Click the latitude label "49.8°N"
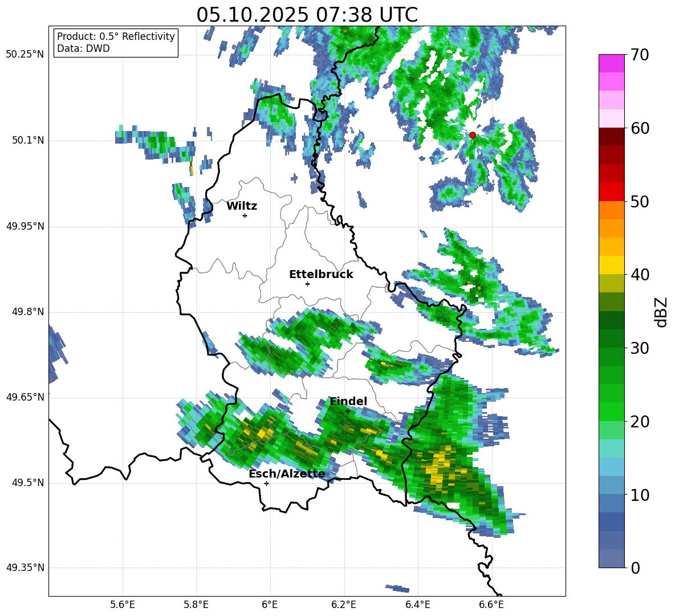Viewport: 675px width, 616px height. pos(29,312)
